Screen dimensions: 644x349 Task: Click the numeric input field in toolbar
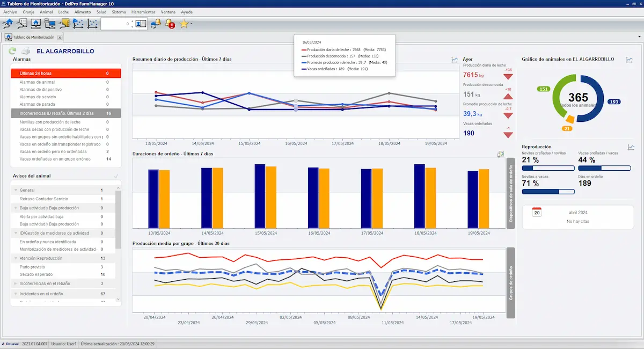[x=116, y=24]
